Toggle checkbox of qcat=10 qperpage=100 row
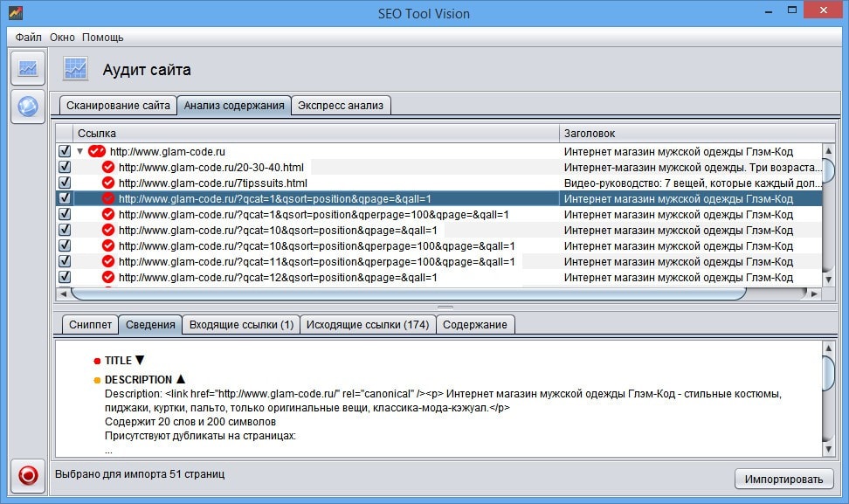The image size is (849, 504). (65, 245)
